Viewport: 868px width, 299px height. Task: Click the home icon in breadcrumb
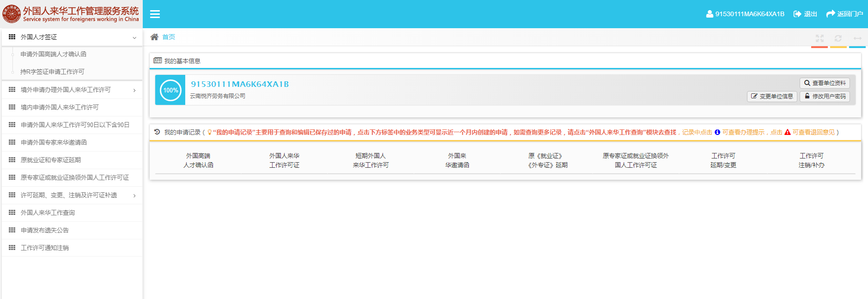154,37
